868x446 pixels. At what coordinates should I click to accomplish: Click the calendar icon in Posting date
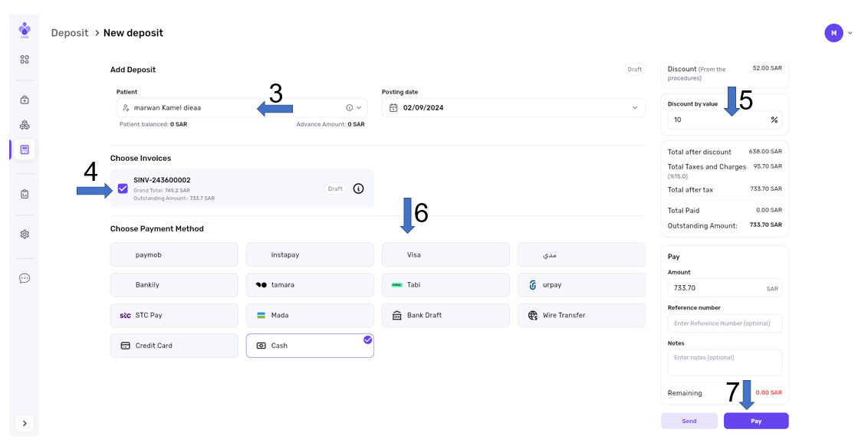click(393, 108)
